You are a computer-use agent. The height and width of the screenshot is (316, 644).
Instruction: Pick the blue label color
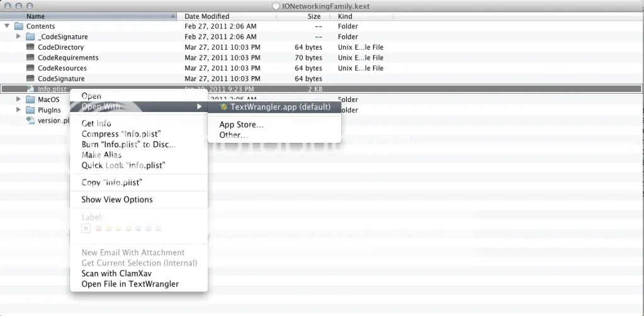pos(138,229)
